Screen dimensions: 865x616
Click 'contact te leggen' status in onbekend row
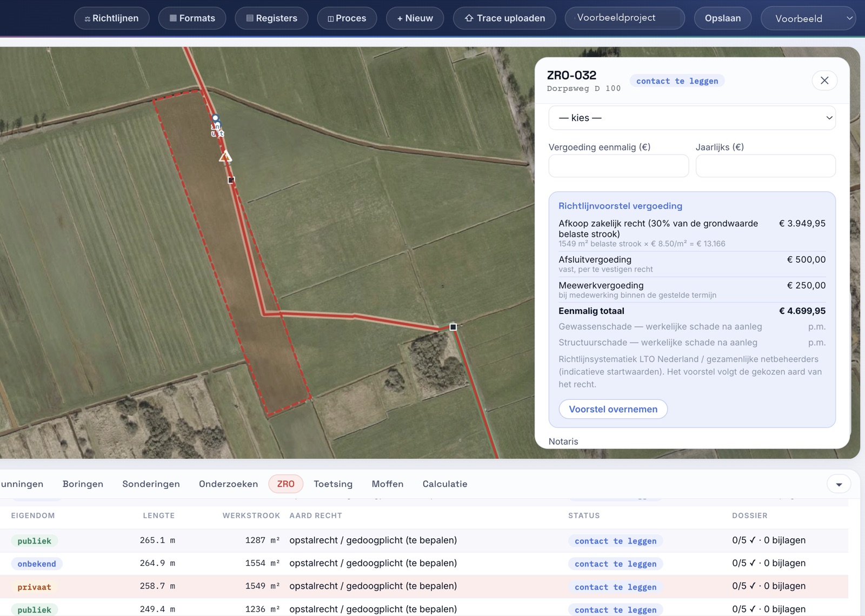pos(615,564)
